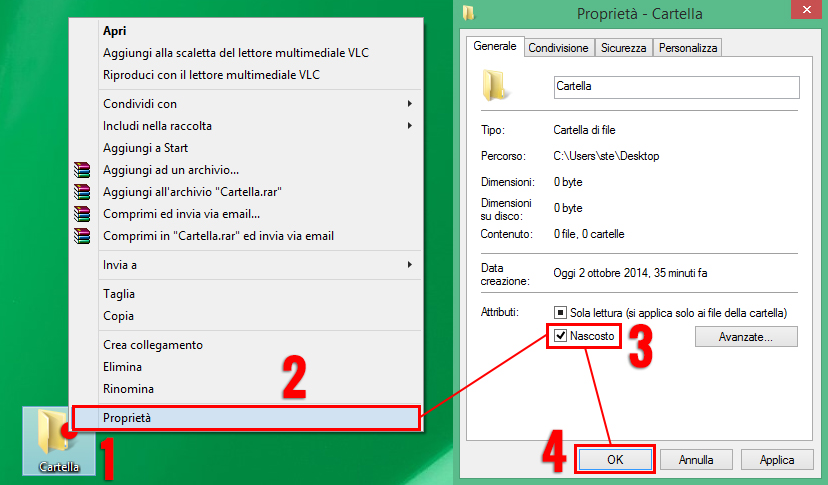Click WinRAR icon beside Comprimi in "Cartella.rar" ed invia
The width and height of the screenshot is (828, 485).
(x=82, y=236)
